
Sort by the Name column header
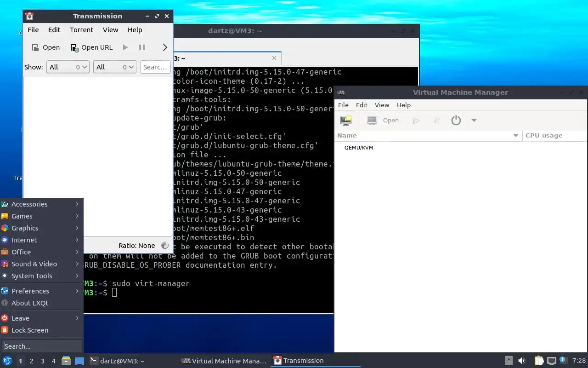click(429, 135)
